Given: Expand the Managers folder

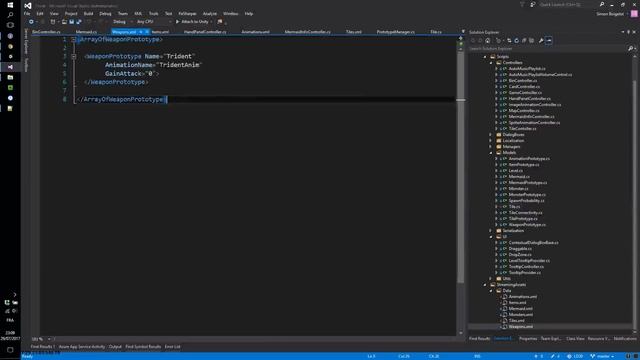Looking at the screenshot, I should pyautogui.click(x=491, y=147).
